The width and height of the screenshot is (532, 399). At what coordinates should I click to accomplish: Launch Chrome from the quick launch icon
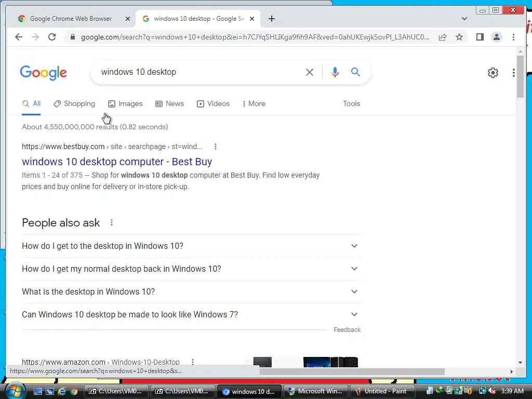pyautogui.click(x=74, y=391)
